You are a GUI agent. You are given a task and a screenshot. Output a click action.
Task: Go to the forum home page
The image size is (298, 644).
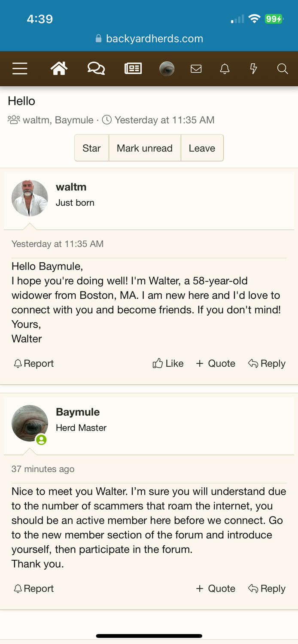click(59, 69)
